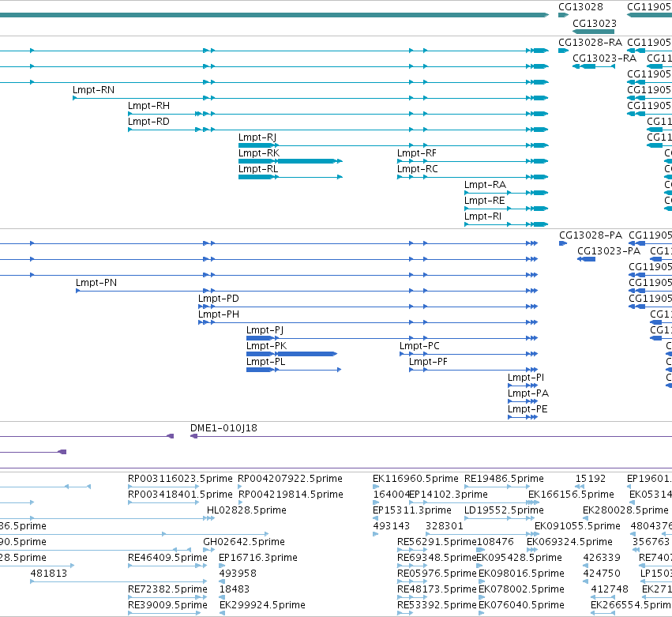The image size is (672, 617).
Task: Open EST EK098016.5prime
Action: click(x=520, y=574)
